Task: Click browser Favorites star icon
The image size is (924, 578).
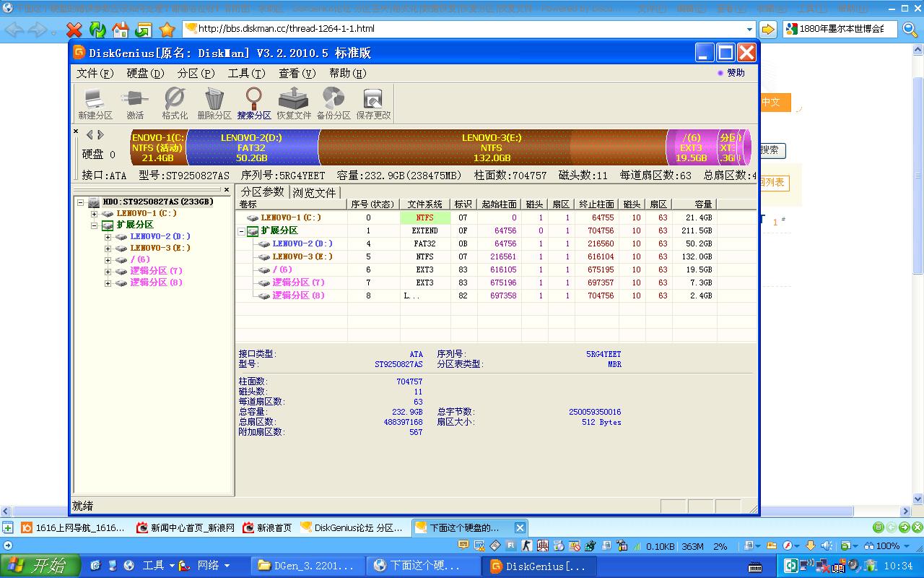Action: coord(167,30)
